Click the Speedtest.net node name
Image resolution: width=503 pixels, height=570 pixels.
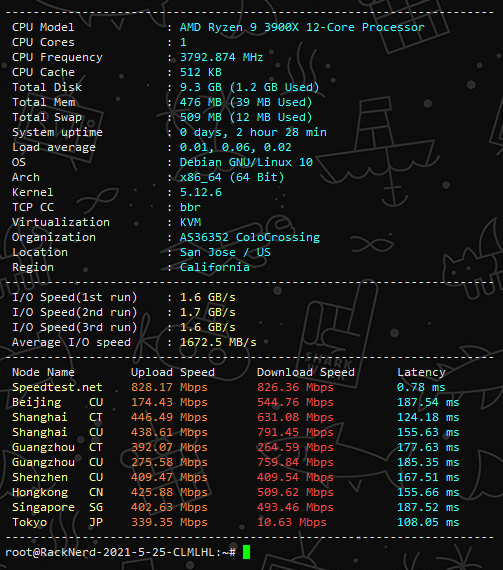(57, 387)
